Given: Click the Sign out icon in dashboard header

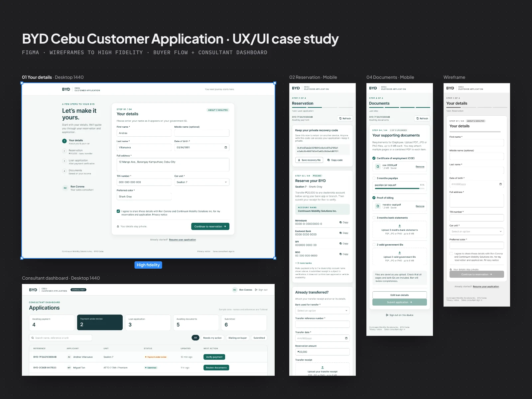Looking at the screenshot, I should tap(256, 290).
